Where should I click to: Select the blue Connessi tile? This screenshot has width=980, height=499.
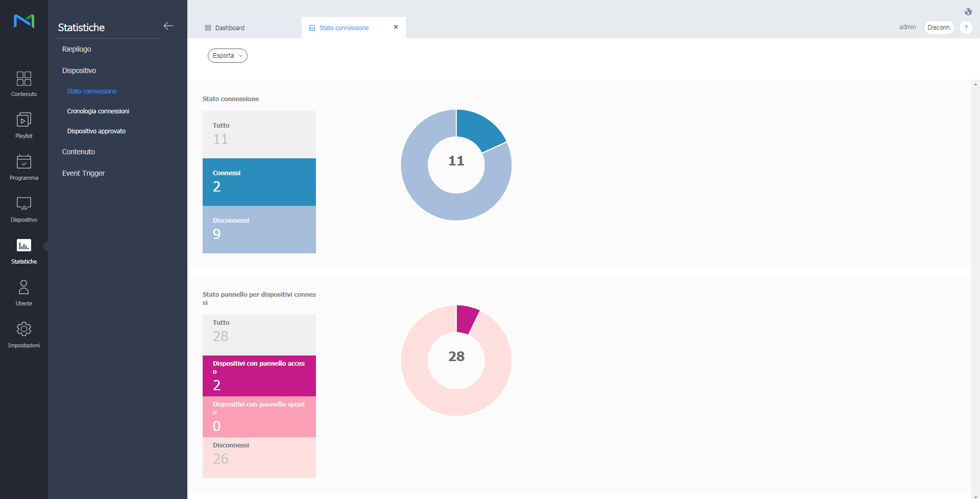click(x=259, y=182)
